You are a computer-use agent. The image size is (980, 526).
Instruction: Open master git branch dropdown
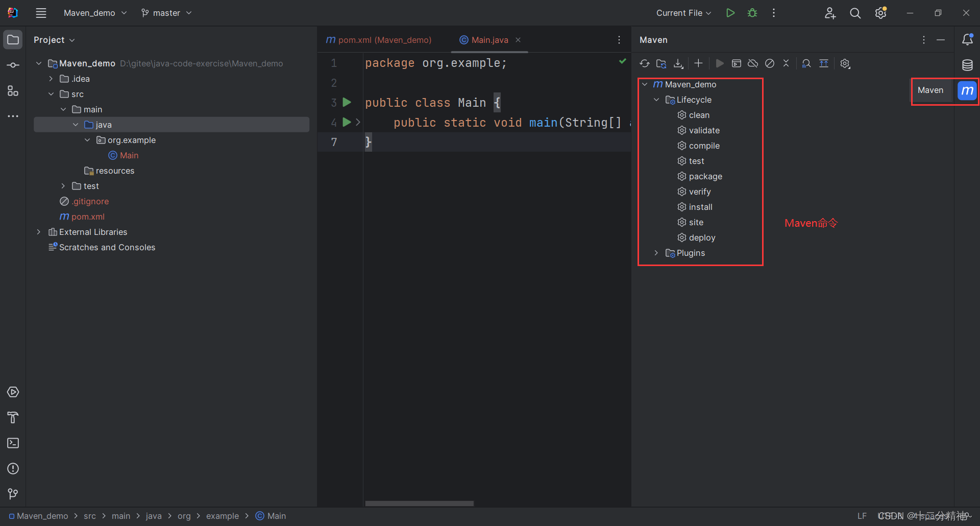[x=166, y=13]
